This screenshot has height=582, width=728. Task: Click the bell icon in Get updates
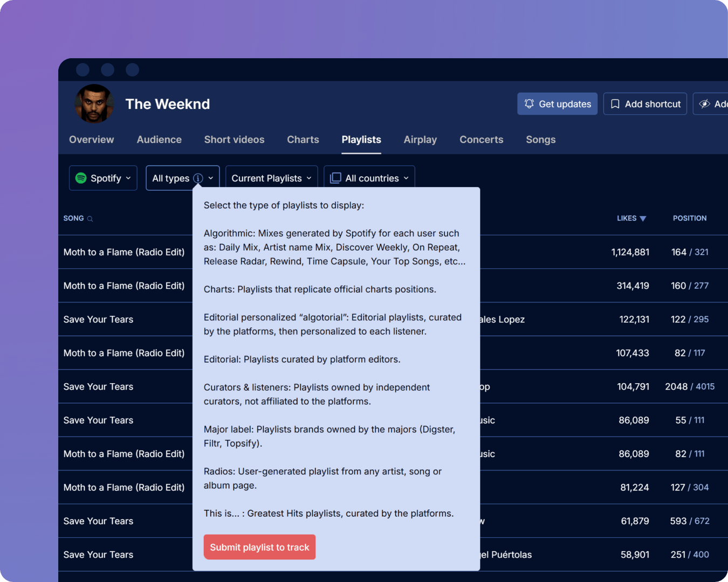point(529,104)
